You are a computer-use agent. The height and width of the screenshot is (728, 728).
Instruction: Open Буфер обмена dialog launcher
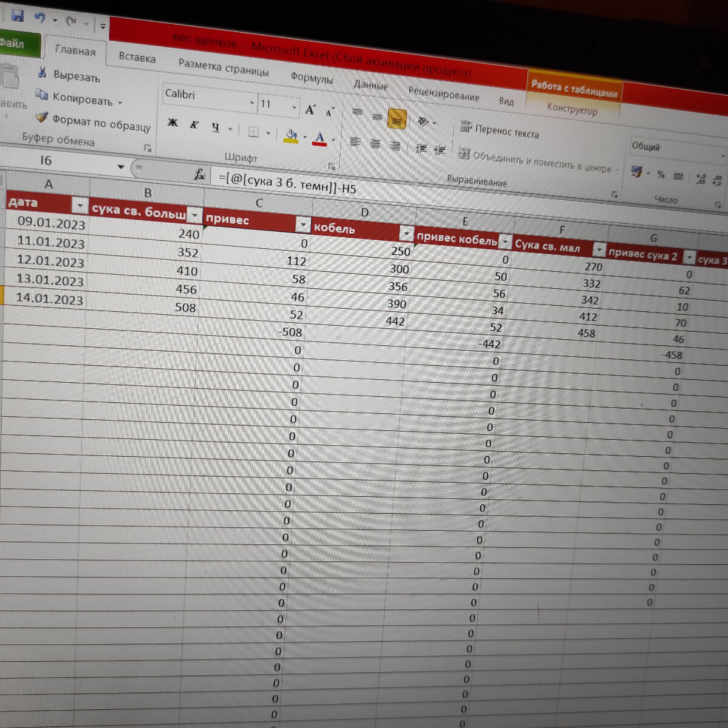147,148
